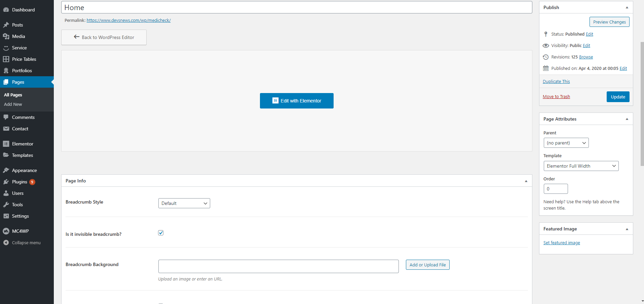644x304 pixels.
Task: Click Move to Trash link
Action: (556, 97)
